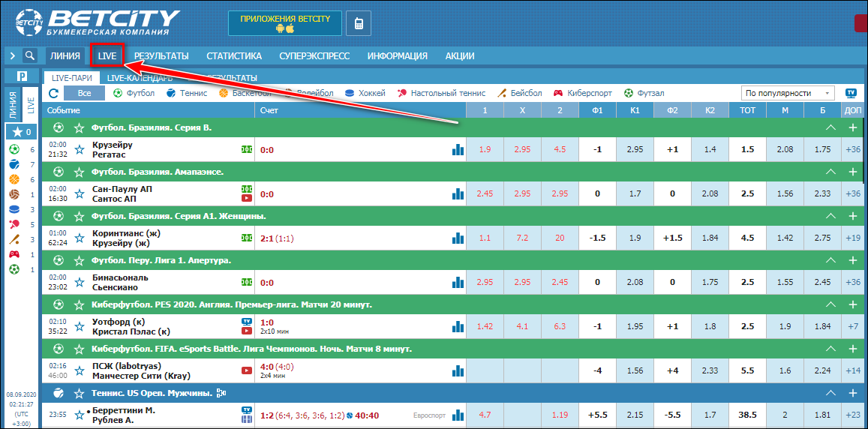
Task: Favorite the Крузейру – Регатас match
Action: (80, 149)
